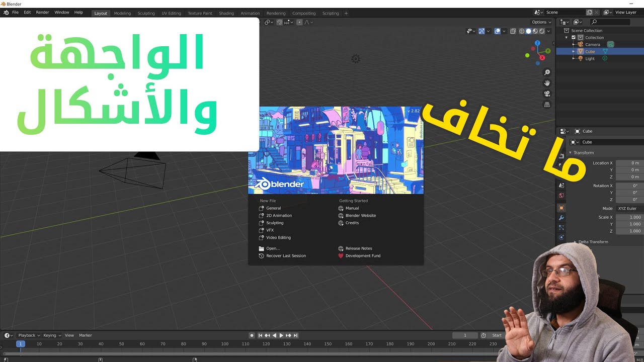
Task: Switch to rendered viewport shading
Action: tap(541, 31)
